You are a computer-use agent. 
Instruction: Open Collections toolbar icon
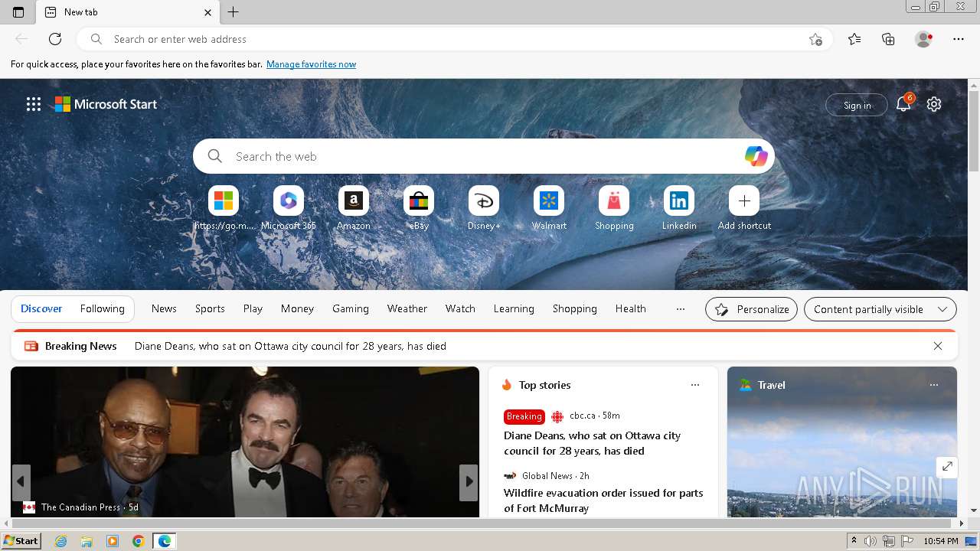coord(888,39)
